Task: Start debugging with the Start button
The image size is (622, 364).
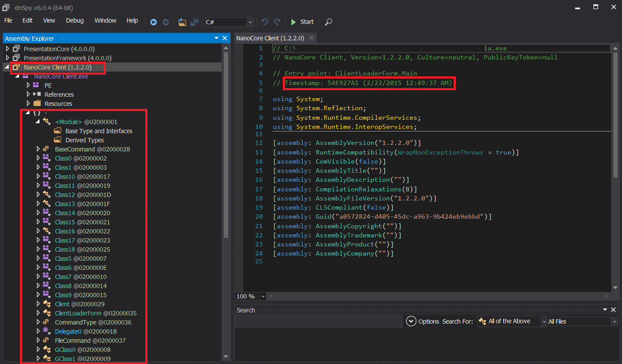Action: pos(302,22)
